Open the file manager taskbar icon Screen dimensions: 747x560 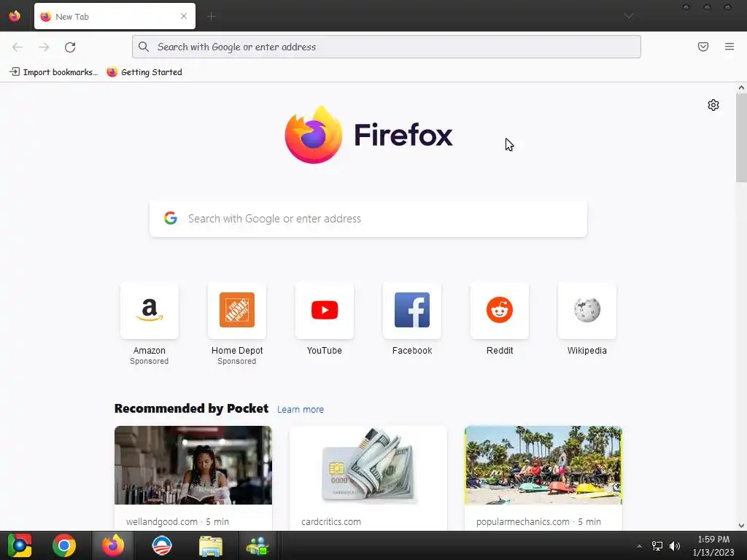tap(211, 546)
